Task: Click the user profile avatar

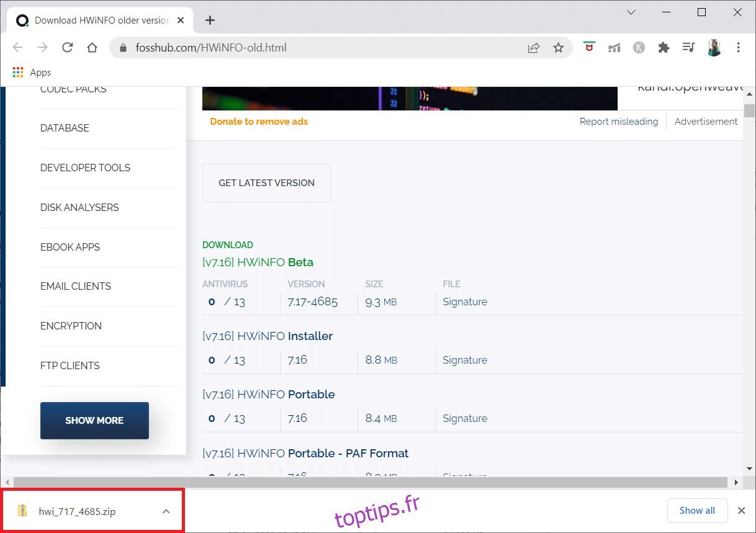Action: coord(714,48)
